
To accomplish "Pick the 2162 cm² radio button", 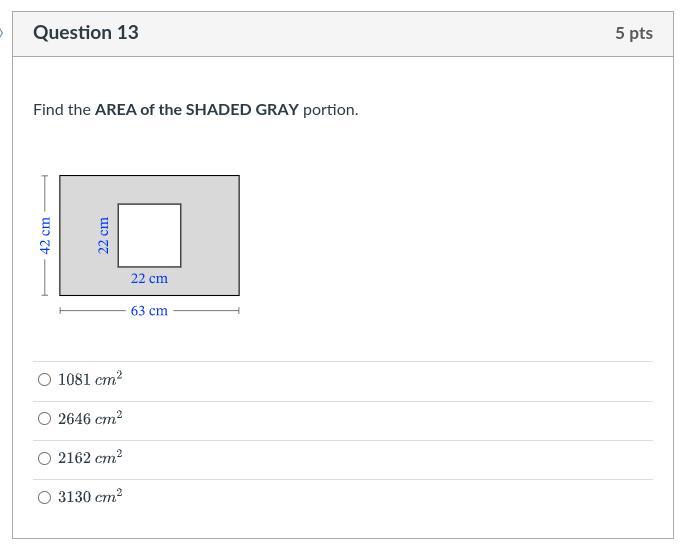I will (44, 458).
